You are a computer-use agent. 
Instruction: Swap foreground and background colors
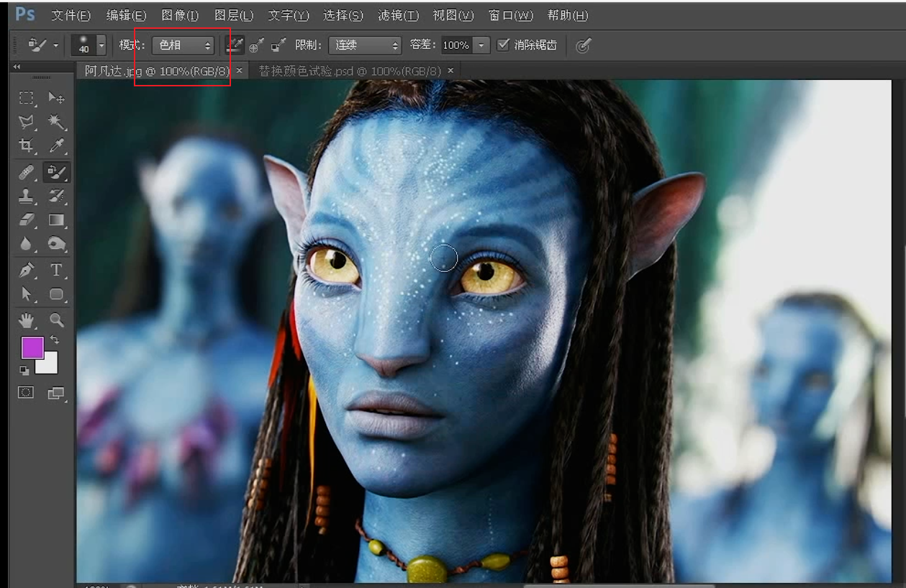[54, 340]
